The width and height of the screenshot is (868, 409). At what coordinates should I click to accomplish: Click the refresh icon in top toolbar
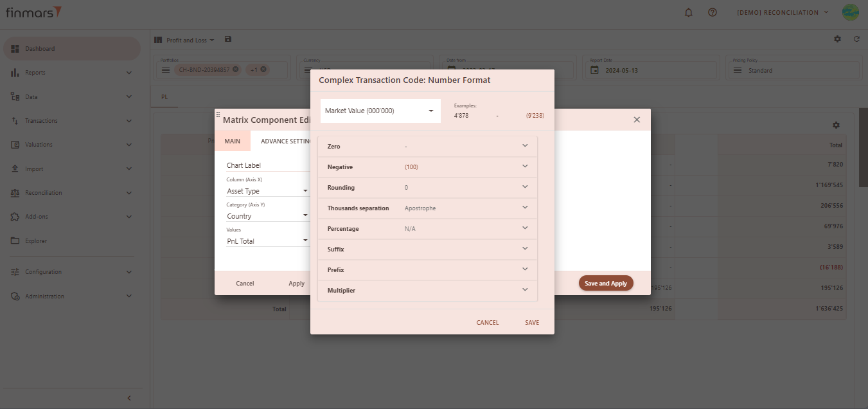[856, 39]
